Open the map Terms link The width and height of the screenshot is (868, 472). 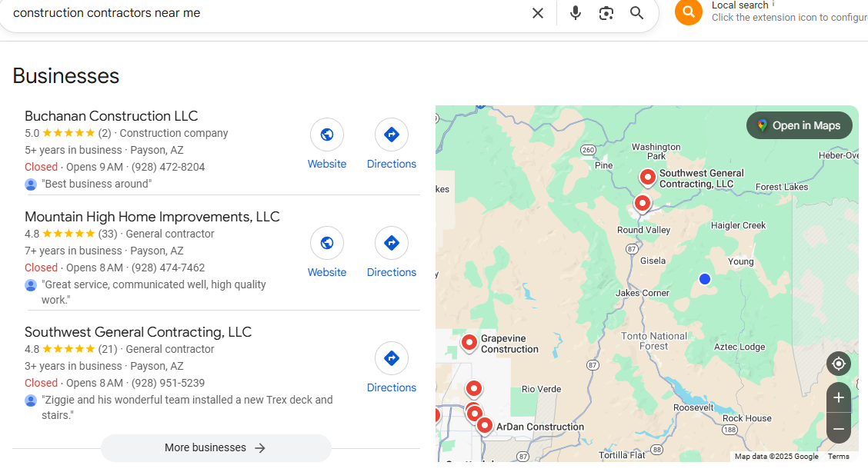(838, 457)
